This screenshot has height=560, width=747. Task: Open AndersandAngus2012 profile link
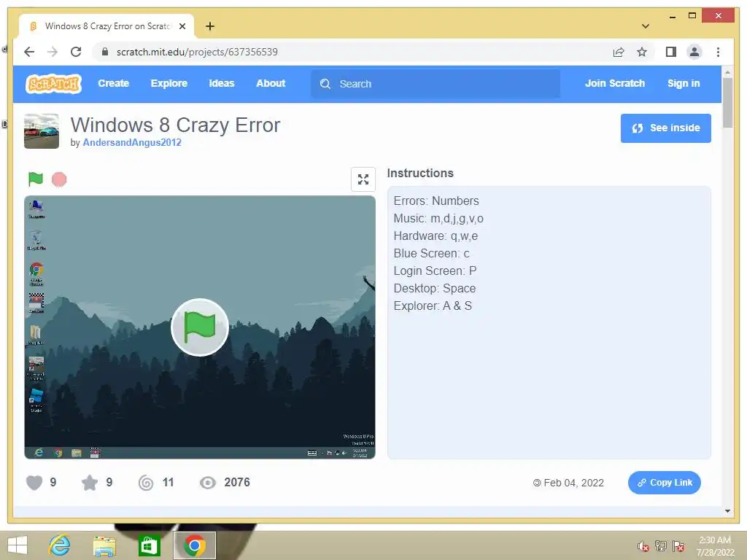[x=132, y=142]
